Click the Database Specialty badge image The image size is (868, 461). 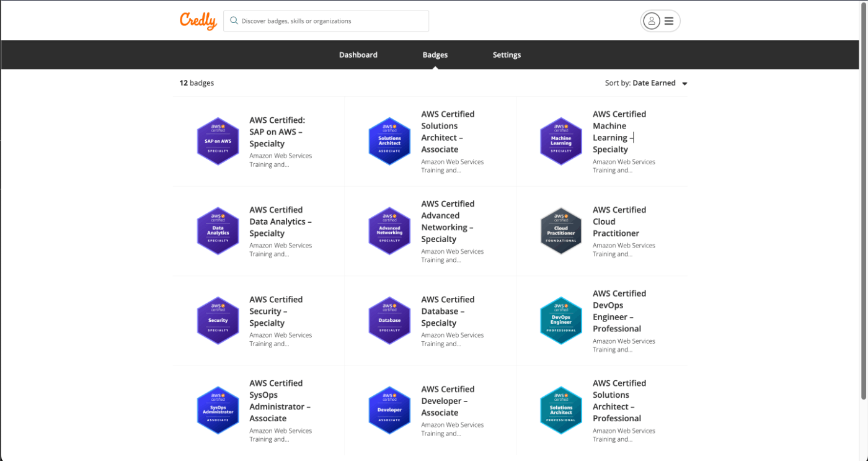(389, 321)
